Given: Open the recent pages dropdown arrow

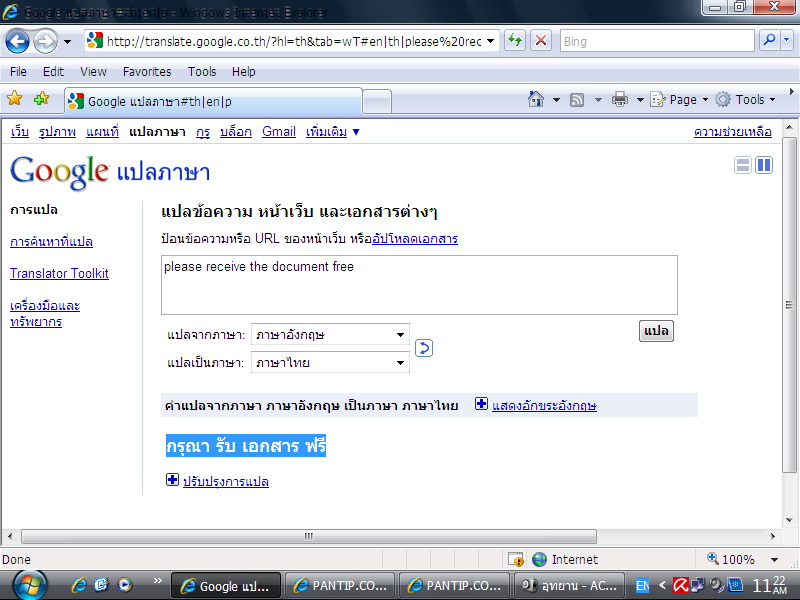Looking at the screenshot, I should [67, 42].
